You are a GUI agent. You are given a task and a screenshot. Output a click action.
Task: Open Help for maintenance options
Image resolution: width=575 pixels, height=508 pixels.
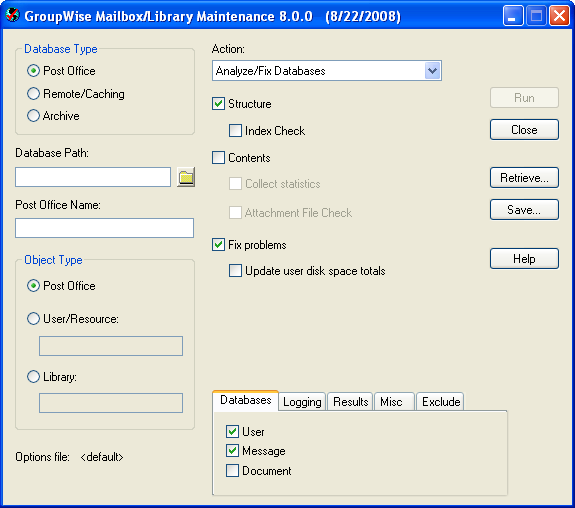click(x=524, y=259)
